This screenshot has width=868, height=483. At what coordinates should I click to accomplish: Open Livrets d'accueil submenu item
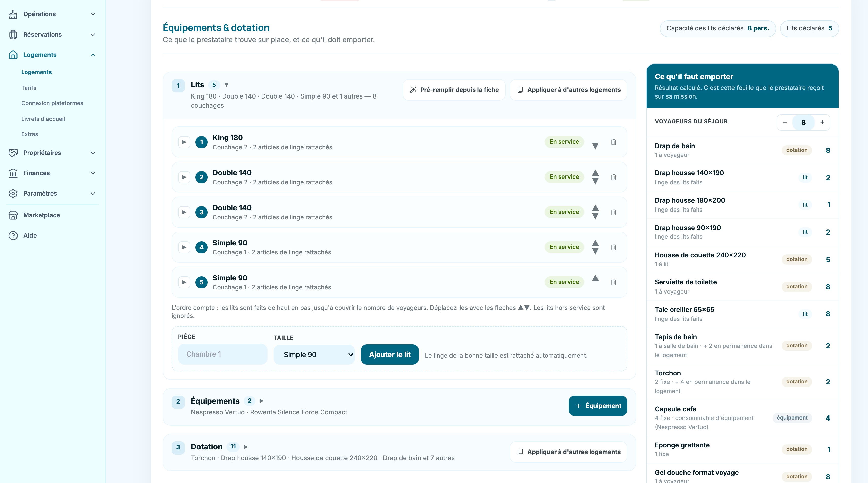(43, 119)
